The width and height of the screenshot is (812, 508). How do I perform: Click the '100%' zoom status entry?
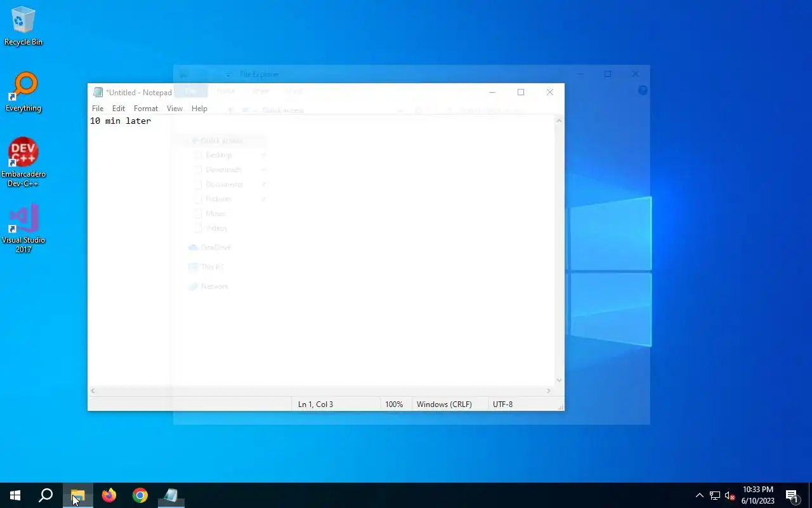(x=394, y=404)
